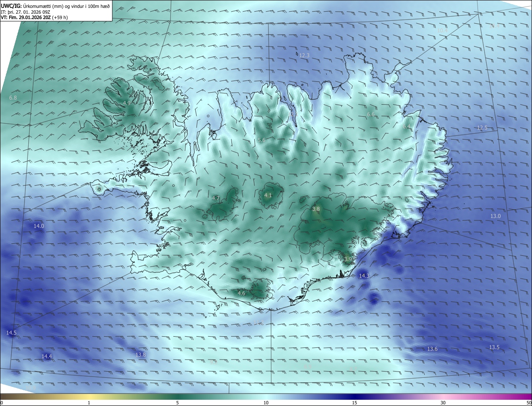Click the 4.6 value near the south coast glacier
Viewport: 532px width, 406px height.
point(241,293)
